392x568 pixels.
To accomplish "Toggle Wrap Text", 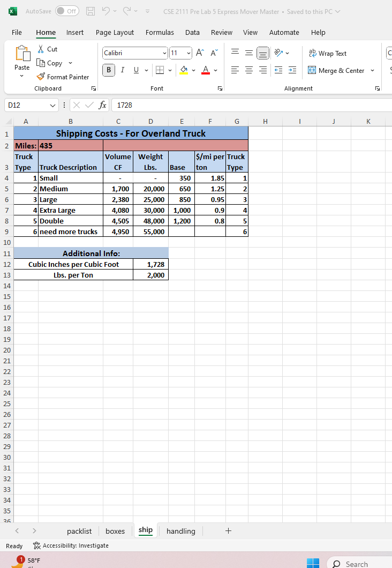I will [x=328, y=53].
